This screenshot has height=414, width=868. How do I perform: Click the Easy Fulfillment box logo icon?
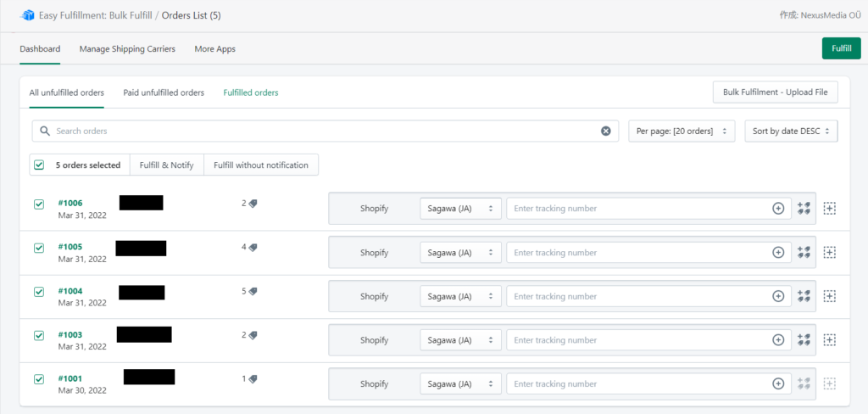tap(26, 15)
